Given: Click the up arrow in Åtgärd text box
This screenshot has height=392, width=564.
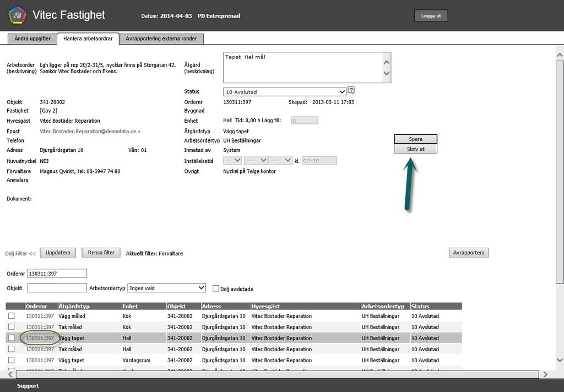Looking at the screenshot, I should pos(387,62).
